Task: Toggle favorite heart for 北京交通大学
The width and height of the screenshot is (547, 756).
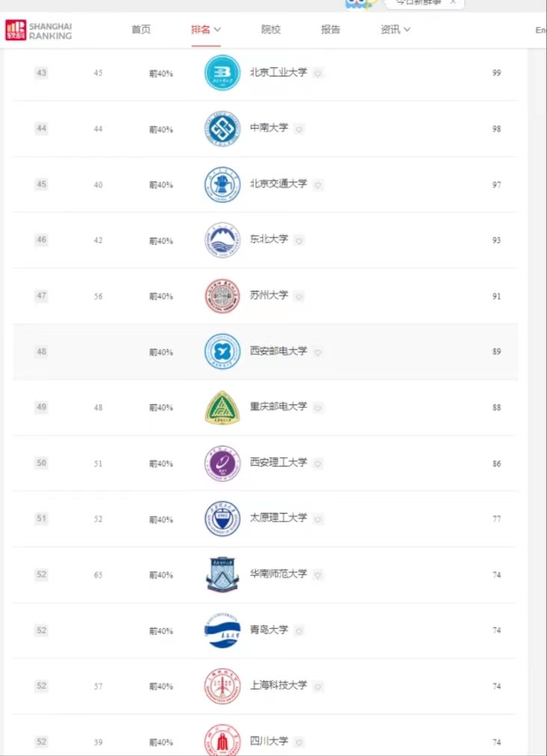Action: pos(318,185)
